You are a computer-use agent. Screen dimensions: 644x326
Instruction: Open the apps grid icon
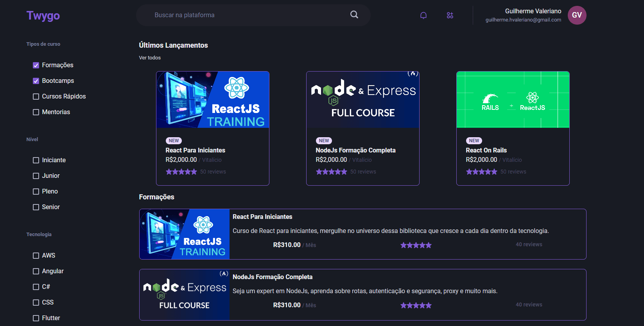coord(450,15)
